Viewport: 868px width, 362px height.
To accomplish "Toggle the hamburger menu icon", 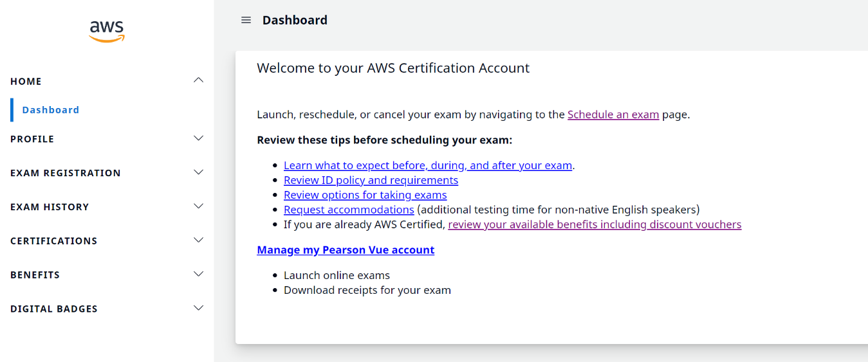I will (x=246, y=20).
